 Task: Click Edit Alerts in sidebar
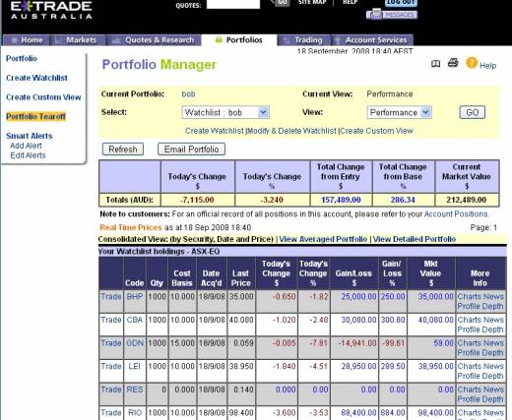click(28, 155)
